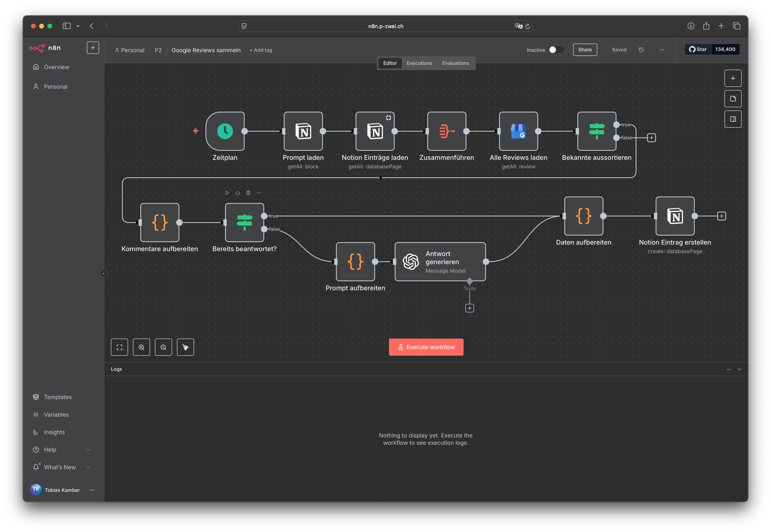Click zoom to fit canvas icon
Screen dimensions: 771x532
coord(119,347)
